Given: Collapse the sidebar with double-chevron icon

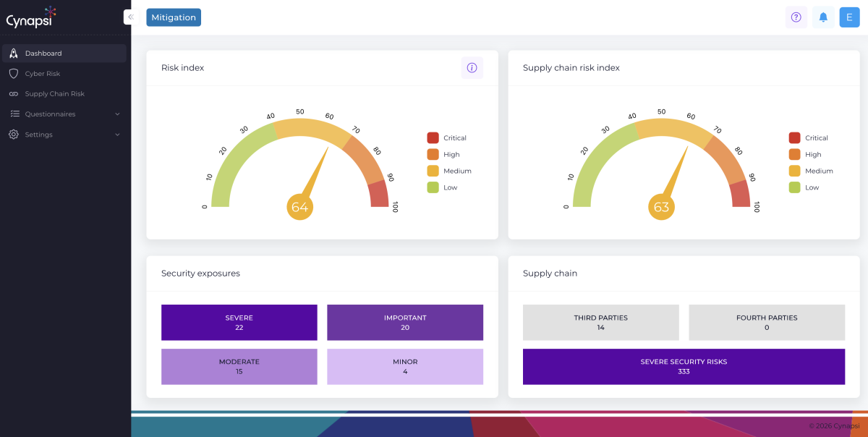Looking at the screenshot, I should click(x=131, y=17).
